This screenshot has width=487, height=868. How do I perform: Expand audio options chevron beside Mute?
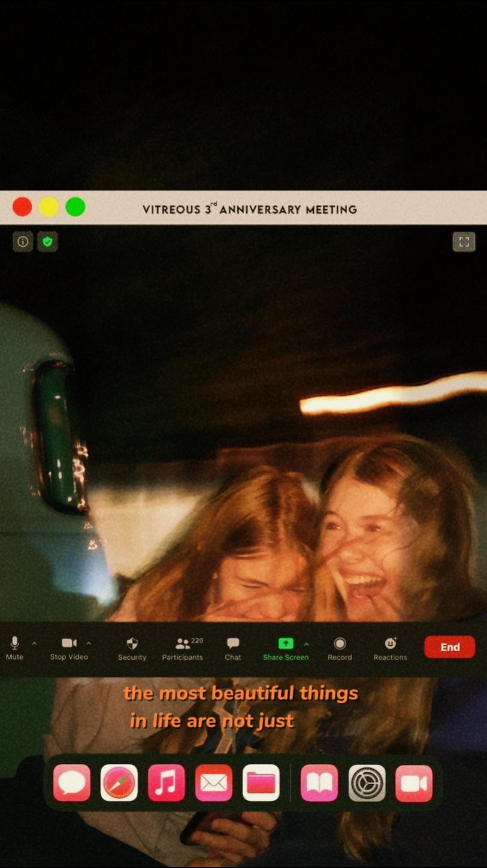pyautogui.click(x=34, y=643)
